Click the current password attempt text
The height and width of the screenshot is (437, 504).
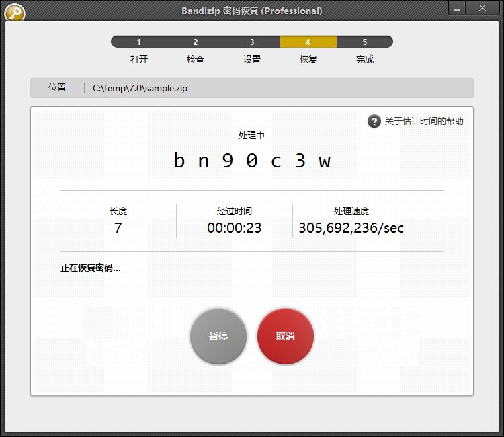[x=252, y=161]
